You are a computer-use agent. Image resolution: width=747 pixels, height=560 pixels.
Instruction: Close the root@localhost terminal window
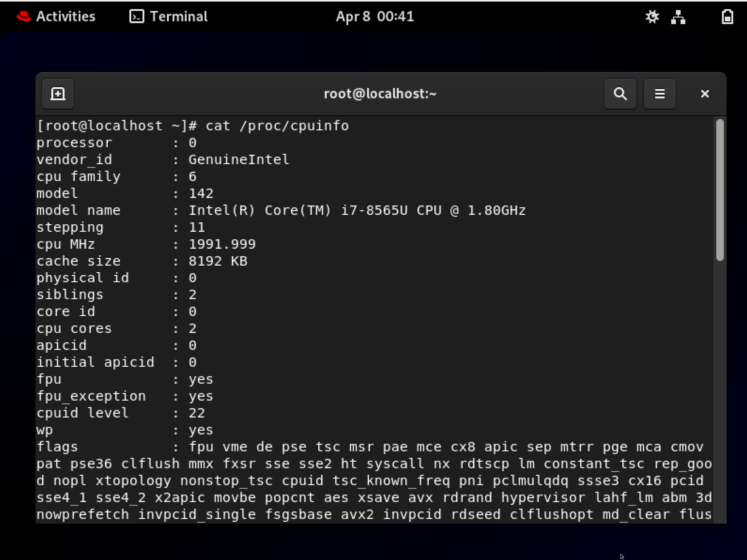(x=705, y=94)
